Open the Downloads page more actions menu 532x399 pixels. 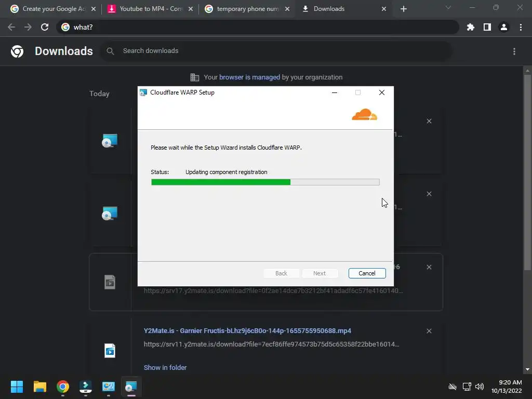click(514, 51)
